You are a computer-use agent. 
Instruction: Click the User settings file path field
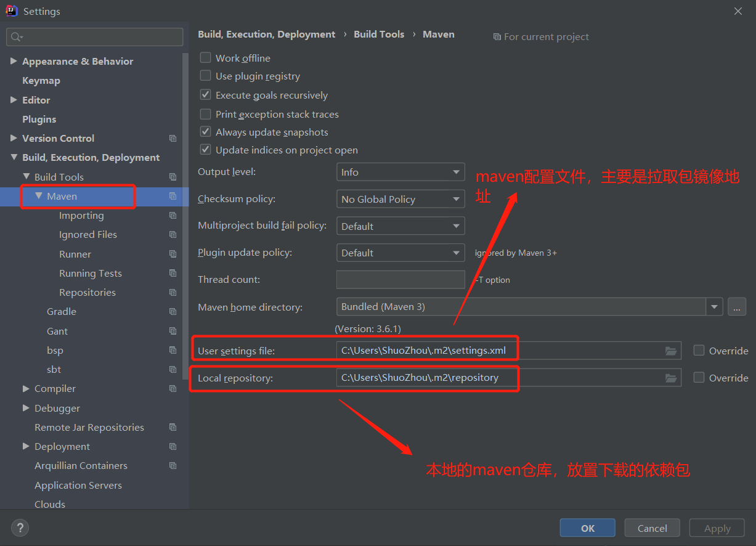pos(509,351)
